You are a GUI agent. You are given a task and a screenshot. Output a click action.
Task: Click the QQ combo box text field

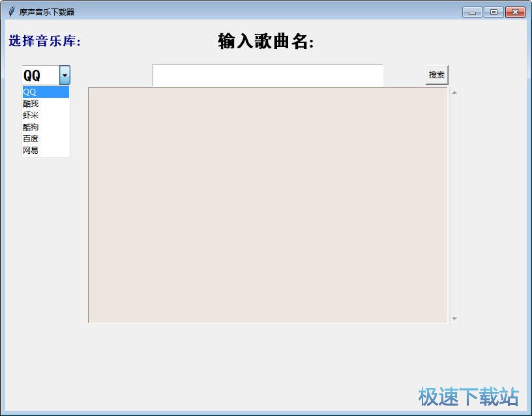(40, 76)
